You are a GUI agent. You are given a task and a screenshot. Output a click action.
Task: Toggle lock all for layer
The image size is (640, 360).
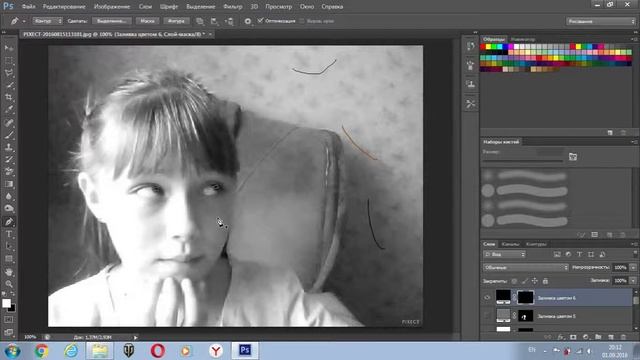pos(545,281)
